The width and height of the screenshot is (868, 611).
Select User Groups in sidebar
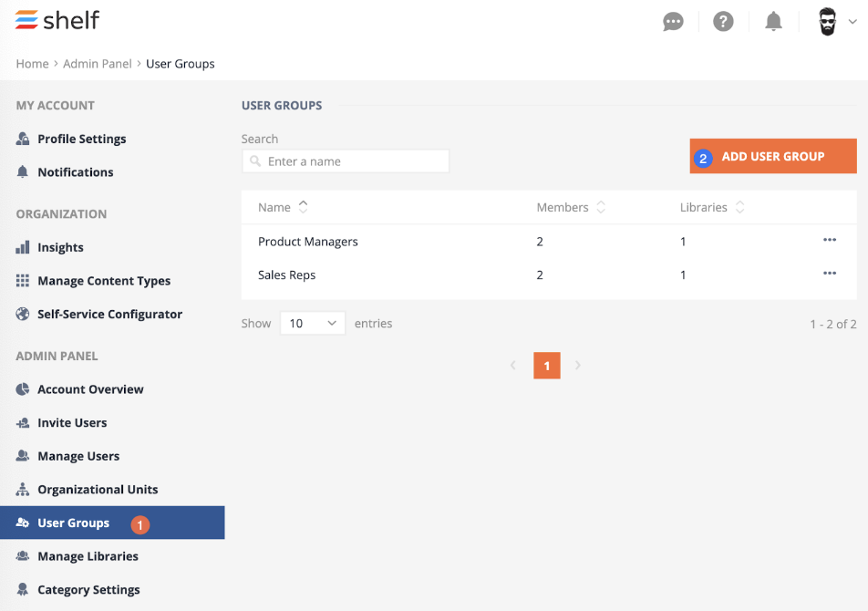tap(112, 523)
